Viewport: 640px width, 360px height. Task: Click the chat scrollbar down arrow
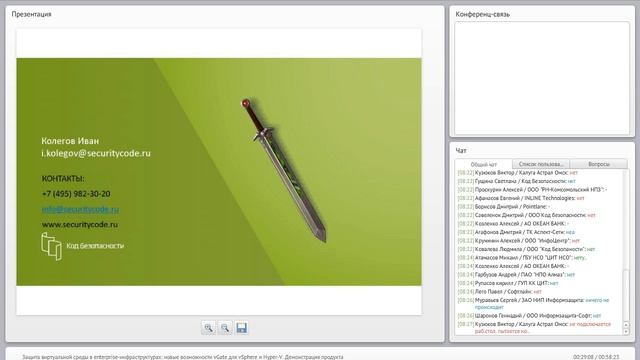pyautogui.click(x=626, y=331)
